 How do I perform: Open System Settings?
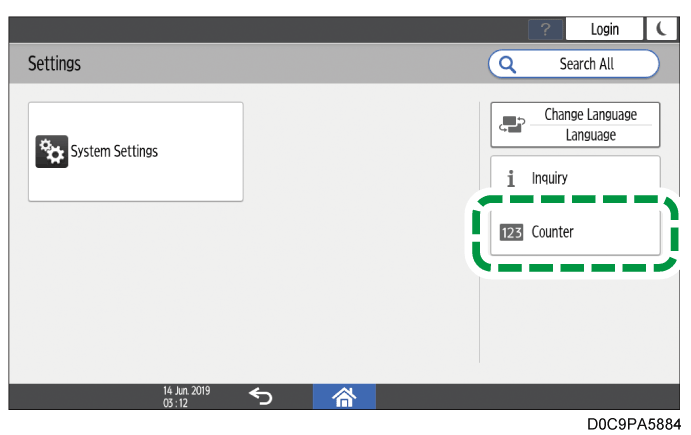[x=135, y=152]
